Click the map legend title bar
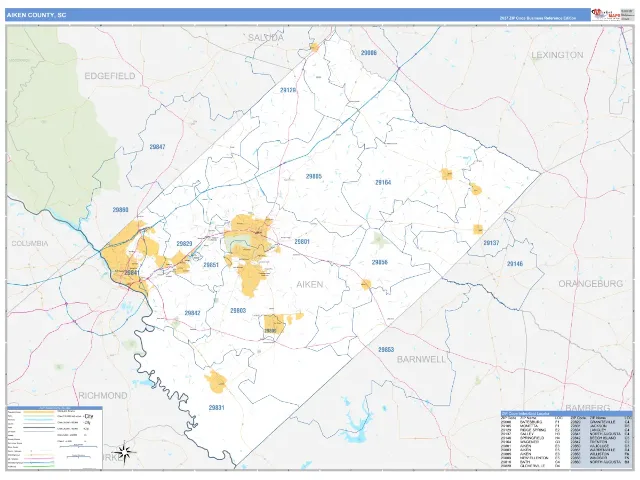The image size is (640, 480). [x=55, y=408]
